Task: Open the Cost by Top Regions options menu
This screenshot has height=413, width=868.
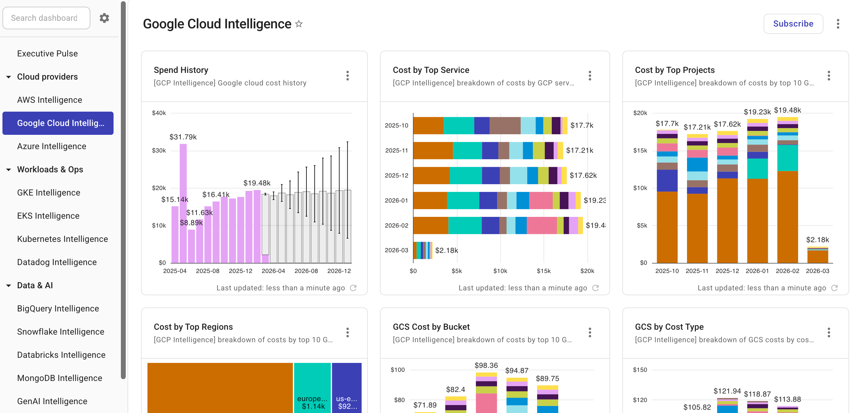Action: (x=347, y=332)
